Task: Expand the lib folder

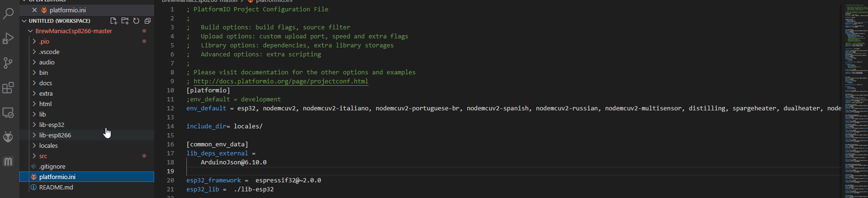Action: coord(34,114)
